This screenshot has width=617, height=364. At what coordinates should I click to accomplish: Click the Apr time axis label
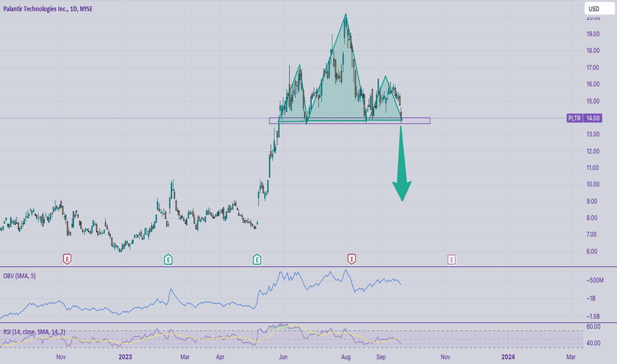220,357
